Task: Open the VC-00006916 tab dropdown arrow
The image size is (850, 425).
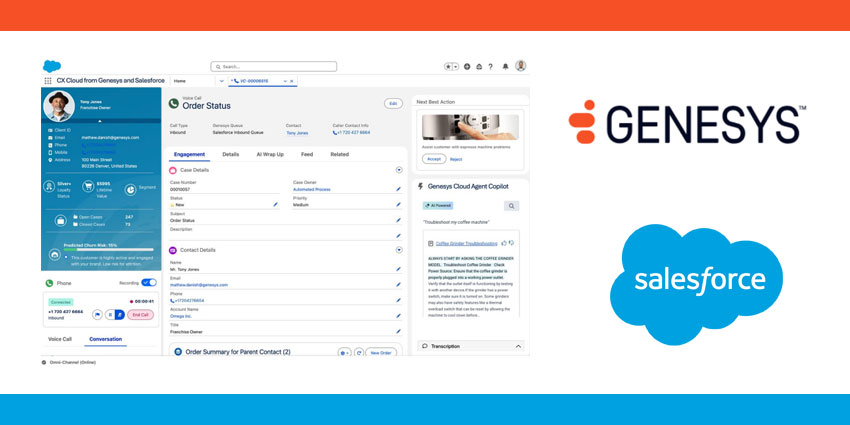Action: [285, 81]
